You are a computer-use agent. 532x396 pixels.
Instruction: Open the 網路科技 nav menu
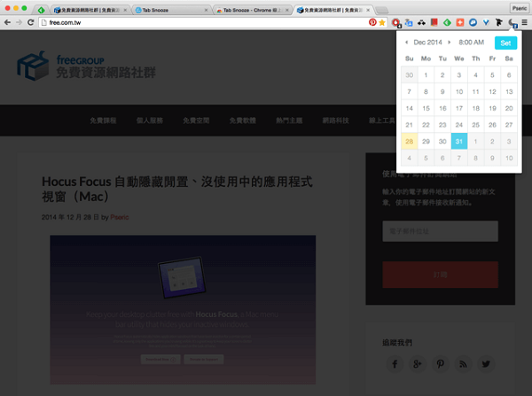pos(335,120)
